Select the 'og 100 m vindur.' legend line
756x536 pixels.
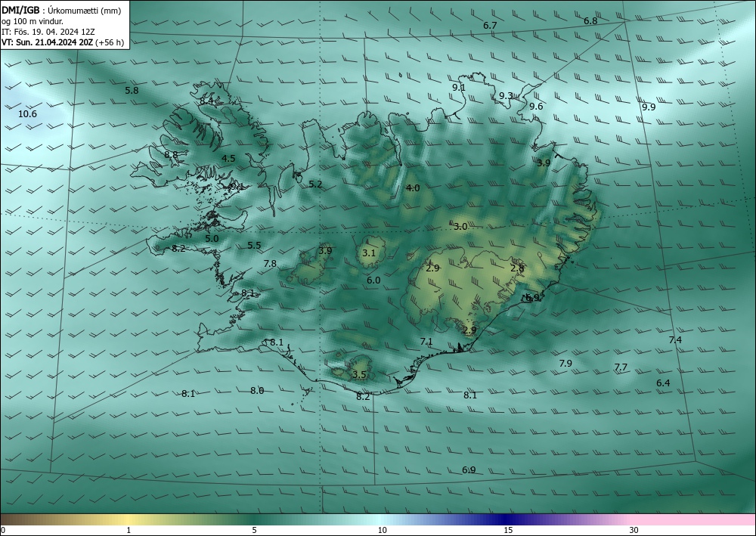33,21
